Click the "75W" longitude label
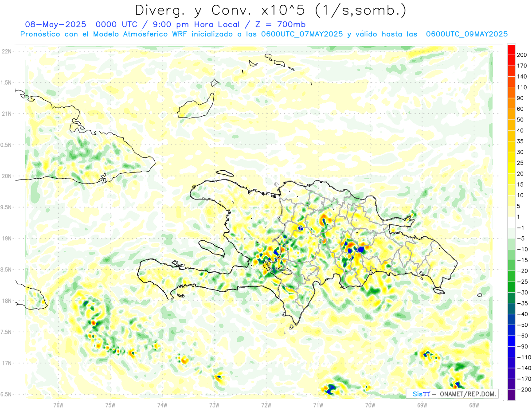532x411 pixels. 110,405
